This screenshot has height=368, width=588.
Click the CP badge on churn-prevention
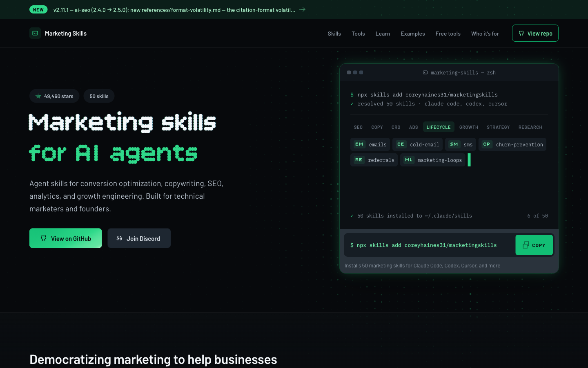tap(486, 144)
